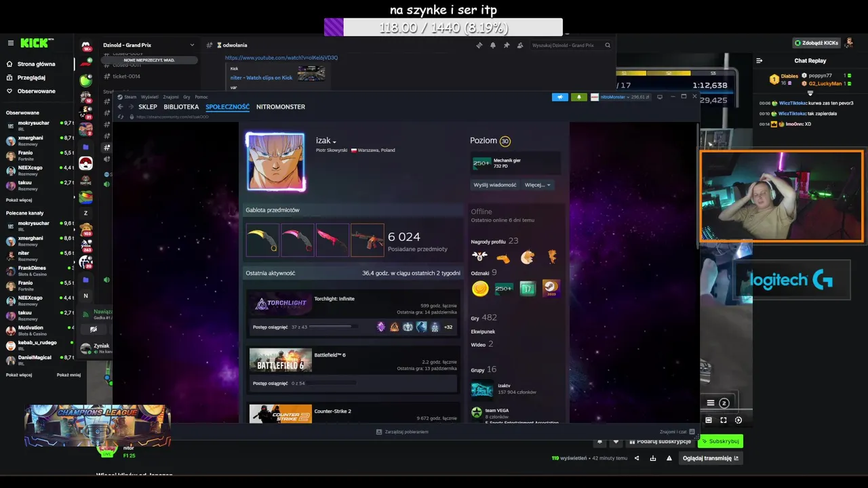
Task: Click the Steam announcements megaphone button
Action: [560, 97]
